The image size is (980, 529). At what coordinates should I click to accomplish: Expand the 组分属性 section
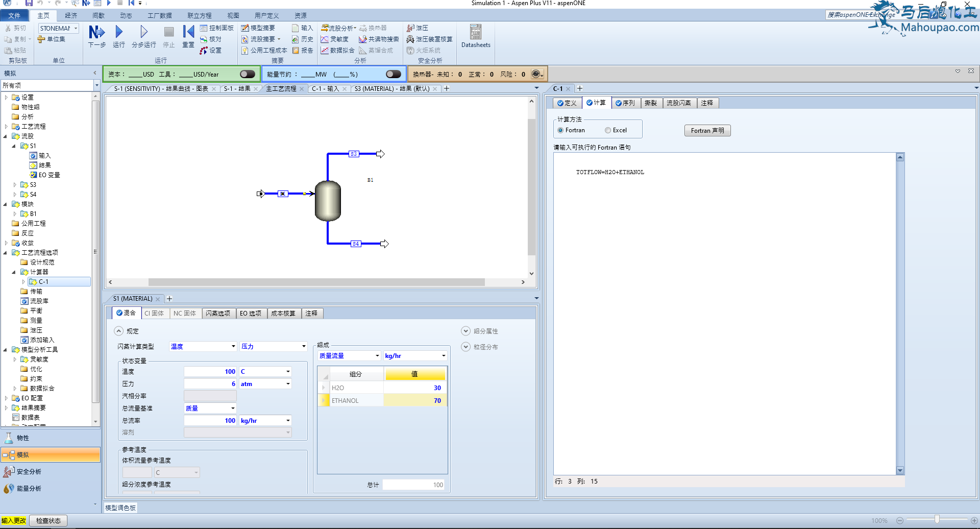(x=465, y=331)
